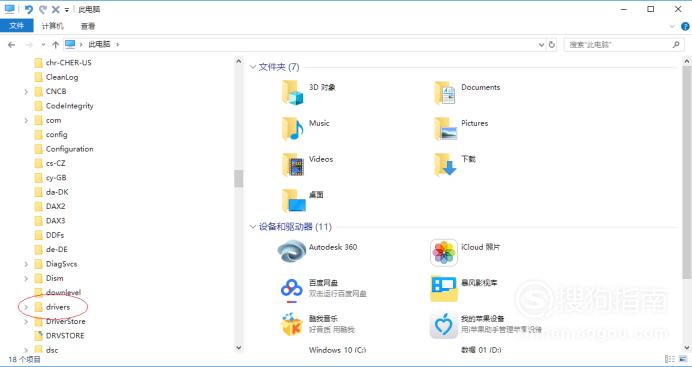Select the iCloud 照片 icon
The width and height of the screenshot is (692, 367).
pyautogui.click(x=444, y=252)
